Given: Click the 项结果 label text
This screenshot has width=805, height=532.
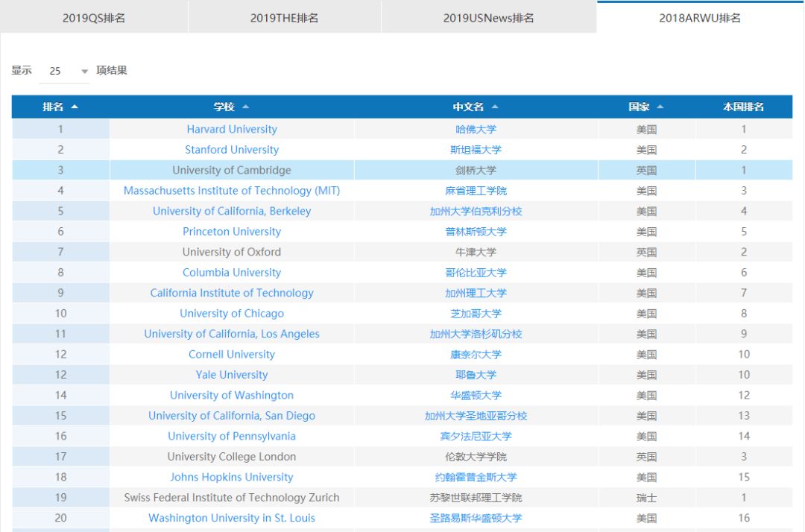Looking at the screenshot, I should click(112, 70).
